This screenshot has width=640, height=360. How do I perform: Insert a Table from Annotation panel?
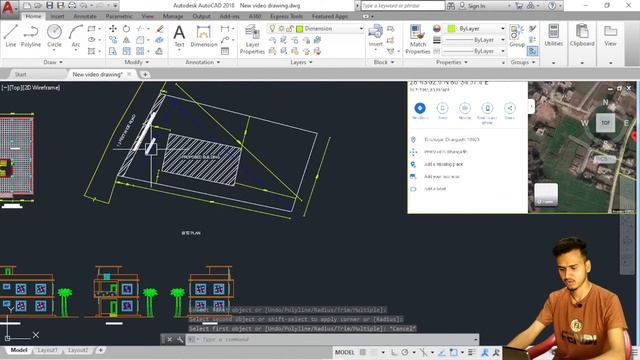coord(225,51)
